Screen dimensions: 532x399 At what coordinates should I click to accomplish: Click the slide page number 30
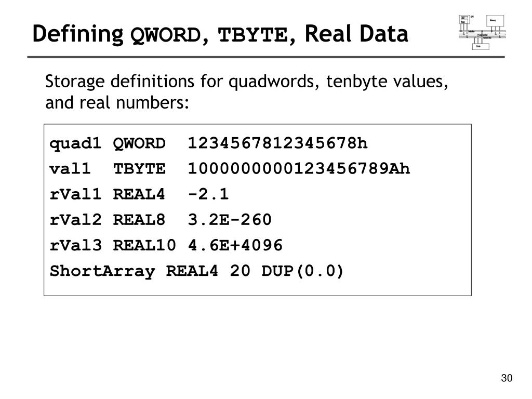pyautogui.click(x=507, y=378)
